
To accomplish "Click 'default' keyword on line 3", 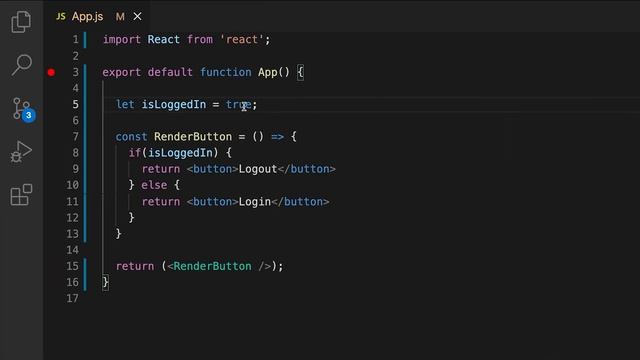I will coord(170,72).
